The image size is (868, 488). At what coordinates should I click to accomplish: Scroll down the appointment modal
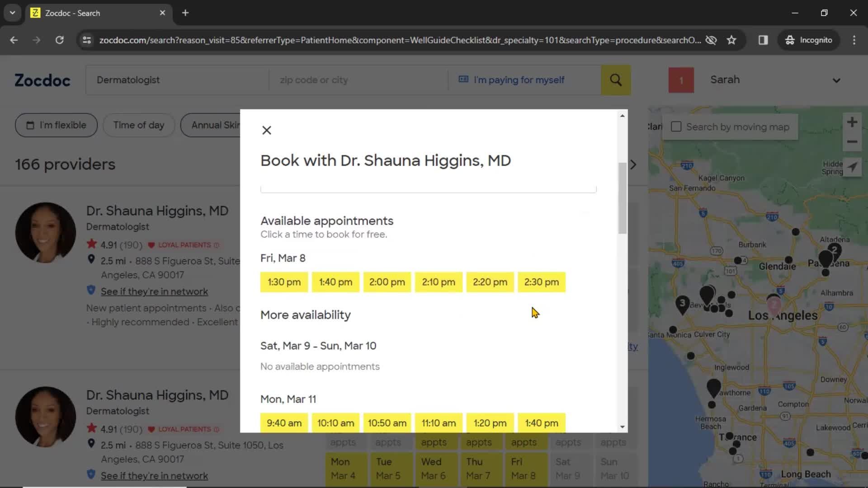pyautogui.click(x=622, y=427)
